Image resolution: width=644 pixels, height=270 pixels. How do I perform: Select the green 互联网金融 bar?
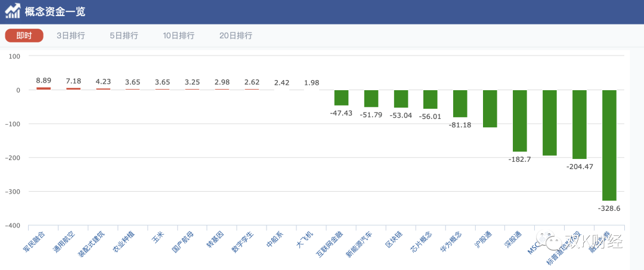coord(341,97)
